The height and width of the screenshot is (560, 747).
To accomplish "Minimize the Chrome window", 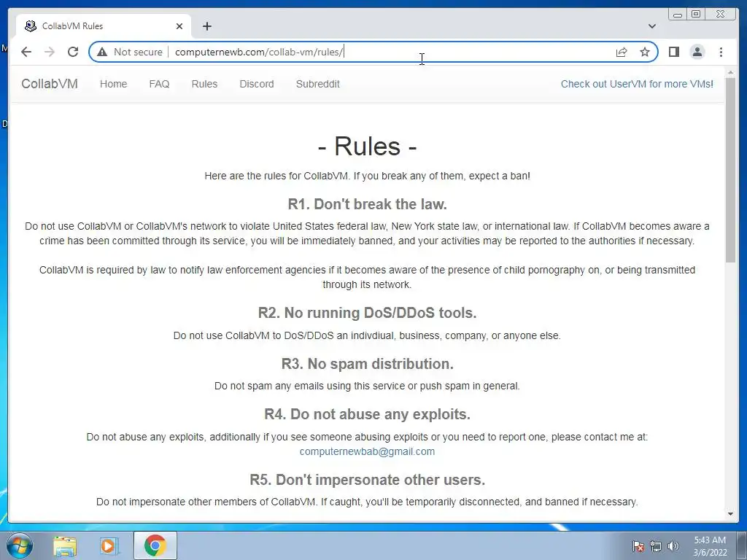I will click(x=677, y=15).
